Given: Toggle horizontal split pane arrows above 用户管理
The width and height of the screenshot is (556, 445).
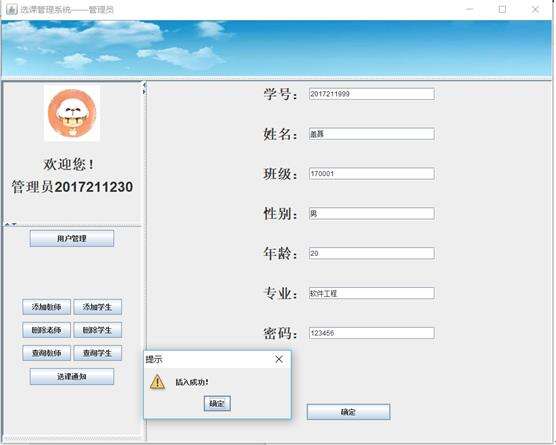Looking at the screenshot, I should click(x=10, y=224).
